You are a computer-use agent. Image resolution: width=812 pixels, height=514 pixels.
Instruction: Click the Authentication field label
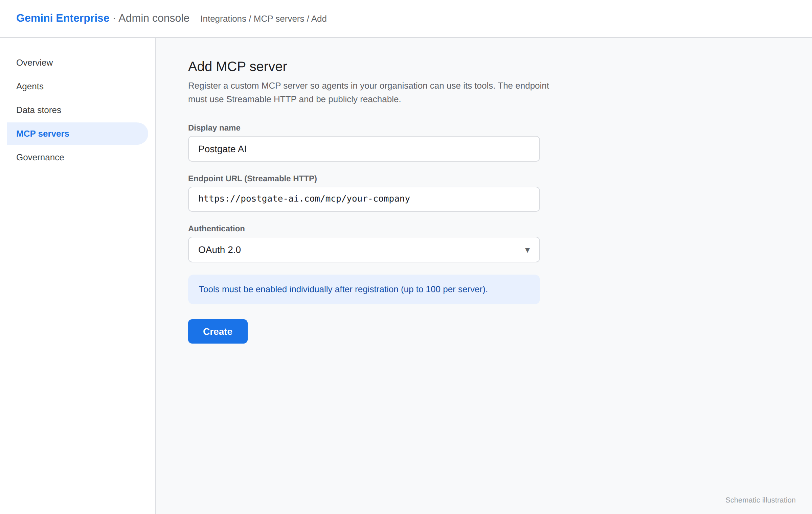216,228
